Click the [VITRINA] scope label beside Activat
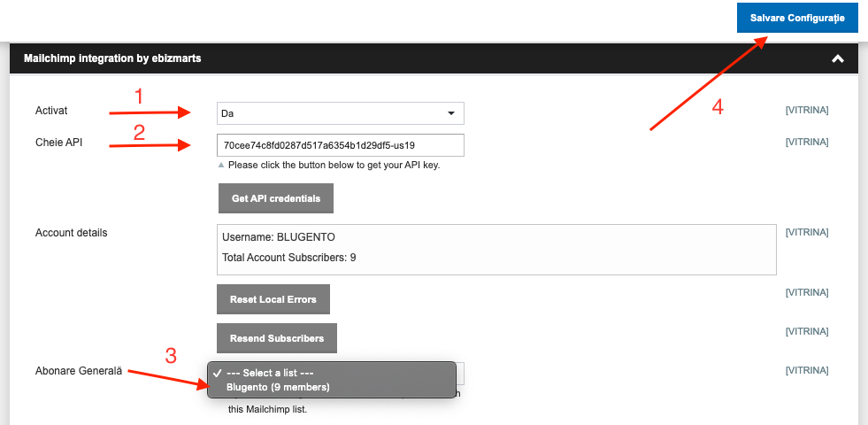The width and height of the screenshot is (868, 425). (x=807, y=111)
